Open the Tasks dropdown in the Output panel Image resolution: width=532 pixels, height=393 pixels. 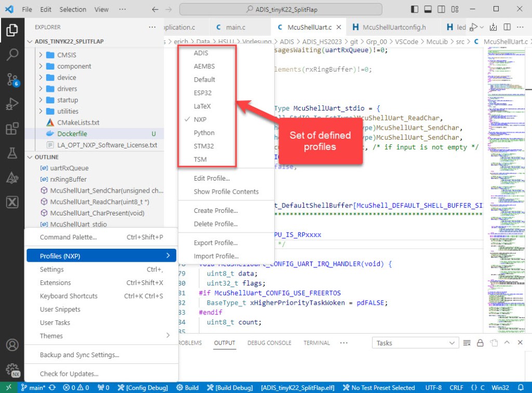pyautogui.click(x=415, y=343)
